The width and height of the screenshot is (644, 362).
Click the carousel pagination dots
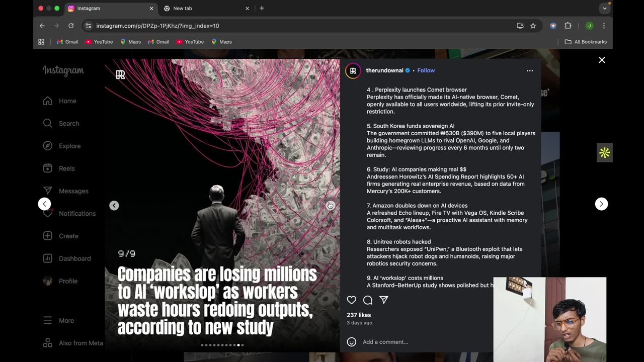point(222,345)
